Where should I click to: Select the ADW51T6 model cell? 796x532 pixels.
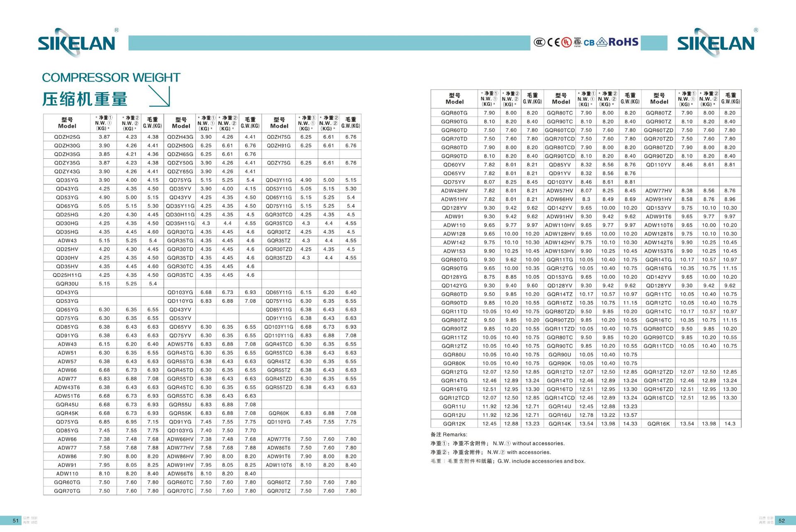click(67, 396)
